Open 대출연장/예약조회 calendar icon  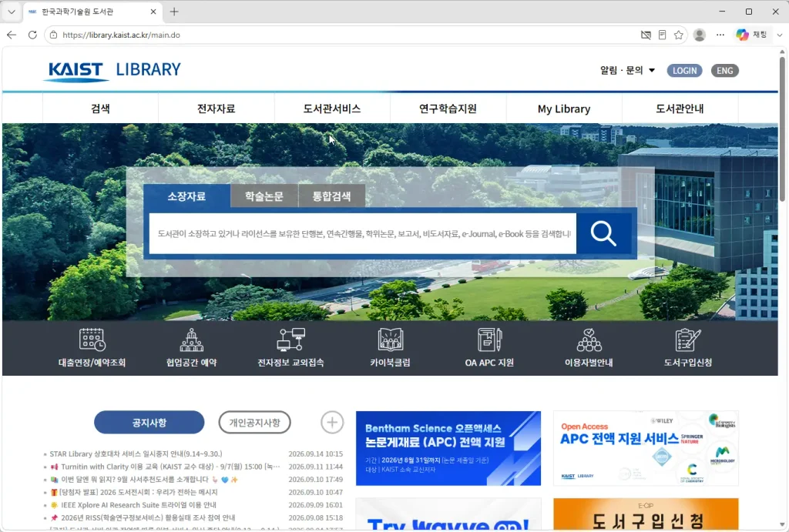click(92, 340)
